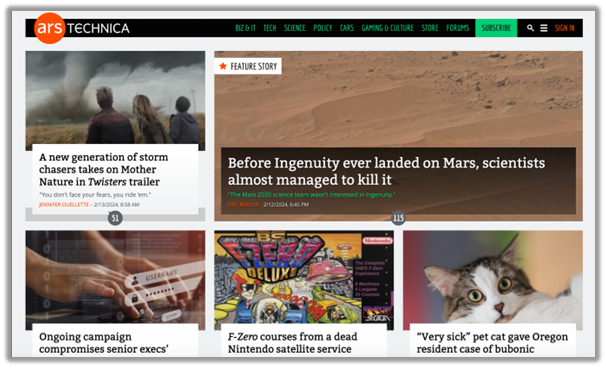The height and width of the screenshot is (368, 606).
Task: Click the surprised cat photo
Action: [x=493, y=278]
